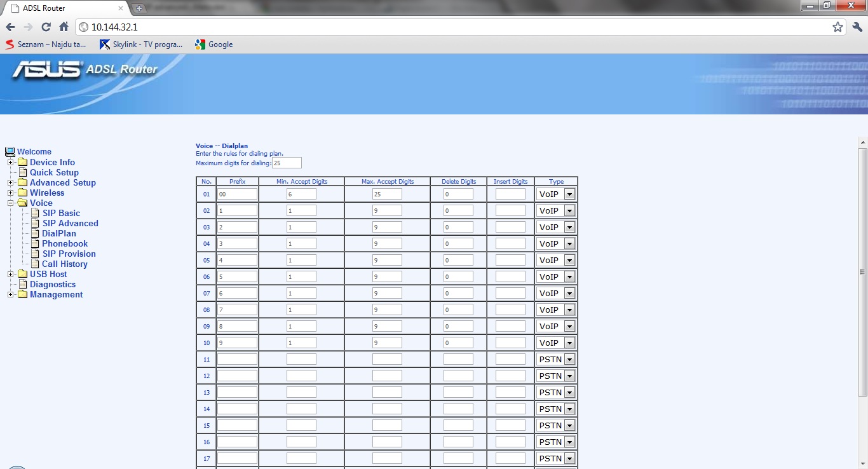Click the browser home icon

(x=64, y=27)
